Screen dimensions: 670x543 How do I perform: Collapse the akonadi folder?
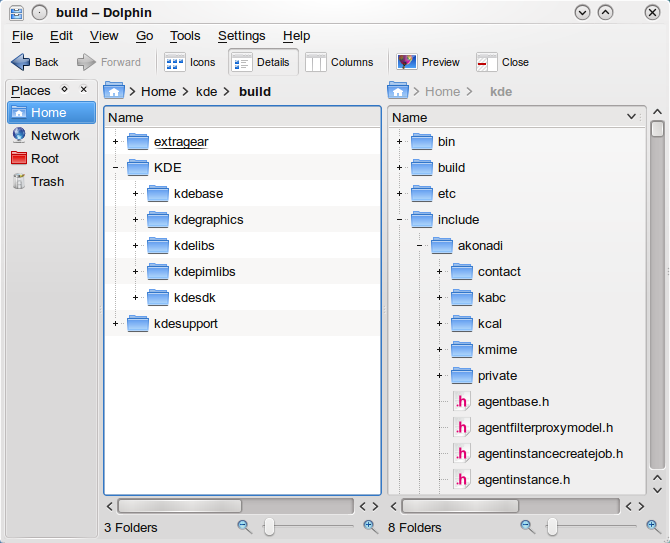[420, 246]
